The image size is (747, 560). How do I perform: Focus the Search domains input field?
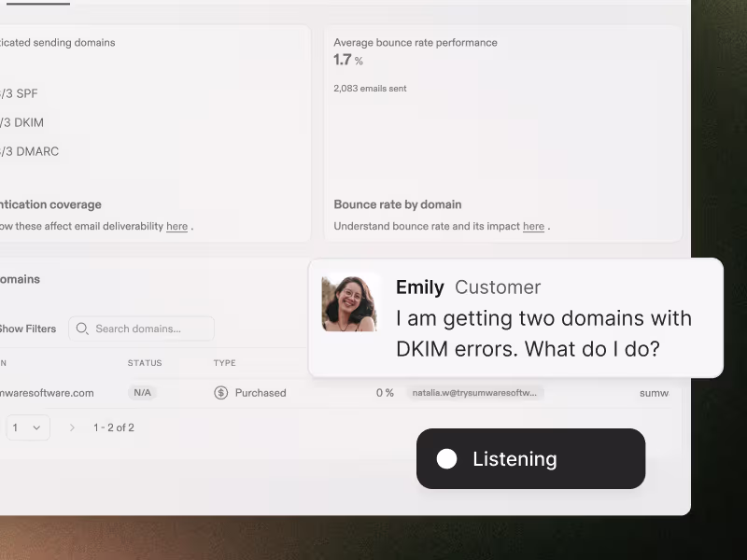142,329
